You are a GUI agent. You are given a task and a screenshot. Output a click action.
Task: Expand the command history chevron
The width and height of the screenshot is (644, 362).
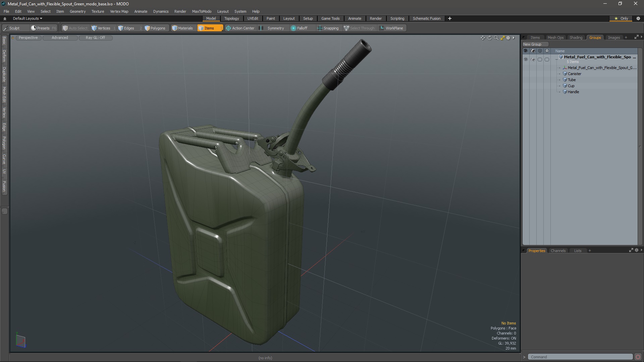pos(524,357)
